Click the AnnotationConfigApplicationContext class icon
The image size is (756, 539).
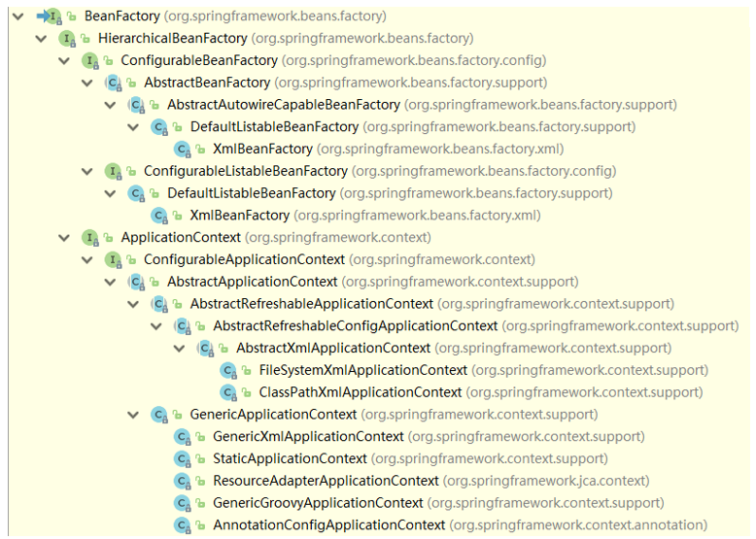click(x=182, y=525)
